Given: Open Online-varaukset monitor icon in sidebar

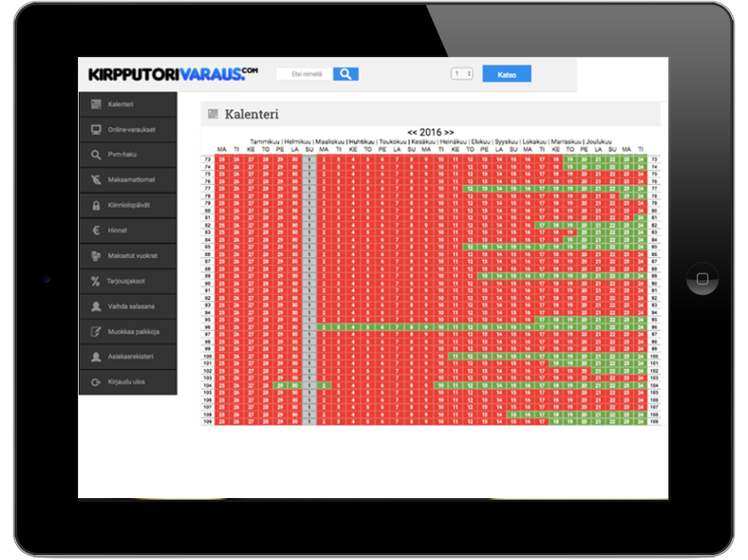Looking at the screenshot, I should pos(96,130).
